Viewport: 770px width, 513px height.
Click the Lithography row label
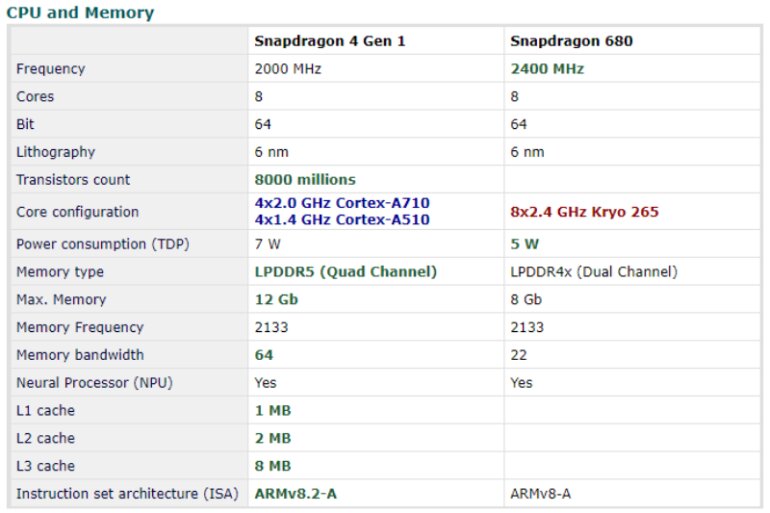click(55, 152)
